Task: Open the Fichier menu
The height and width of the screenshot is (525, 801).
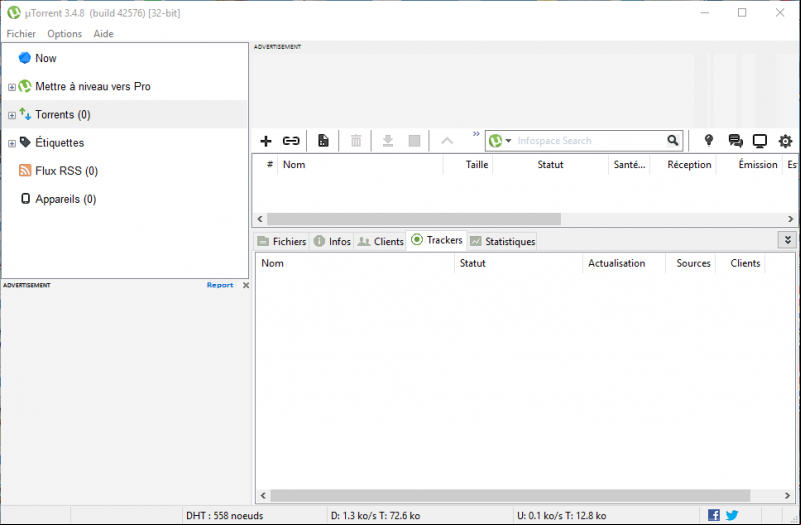Action: (x=21, y=34)
